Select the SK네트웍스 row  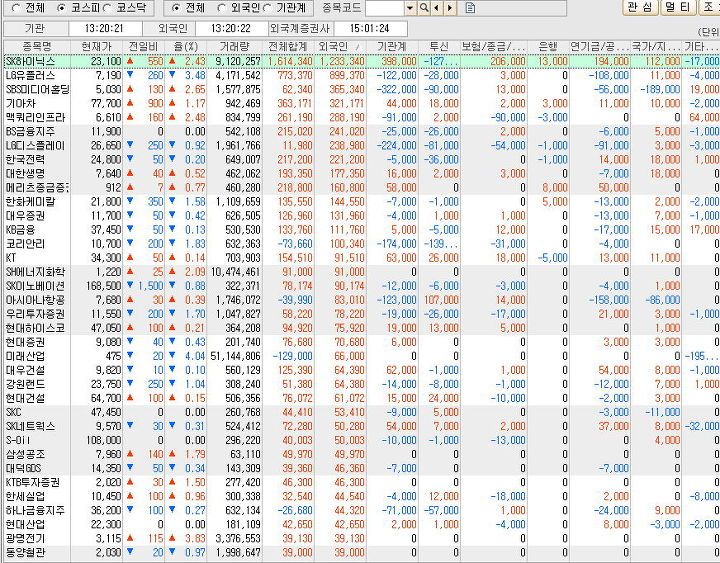pyautogui.click(x=362, y=427)
